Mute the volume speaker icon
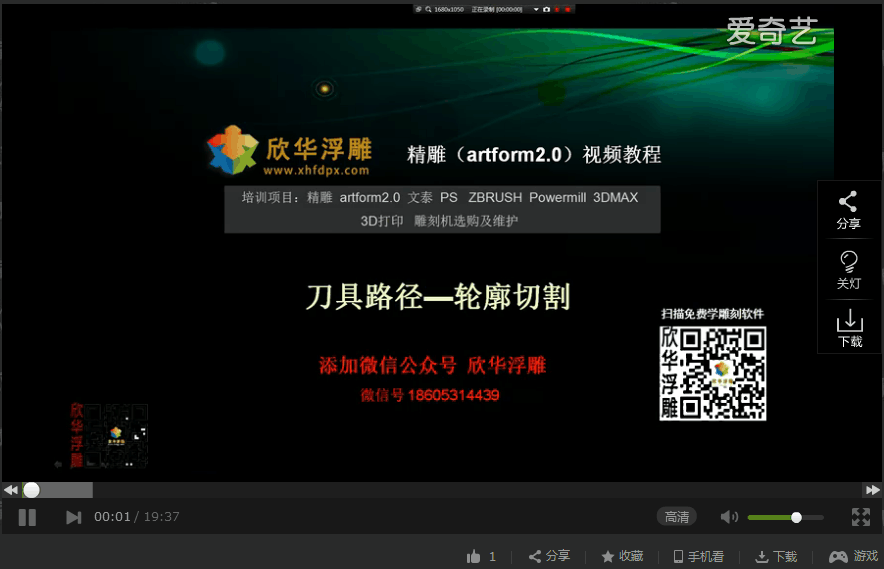The width and height of the screenshot is (884, 569). point(729,517)
